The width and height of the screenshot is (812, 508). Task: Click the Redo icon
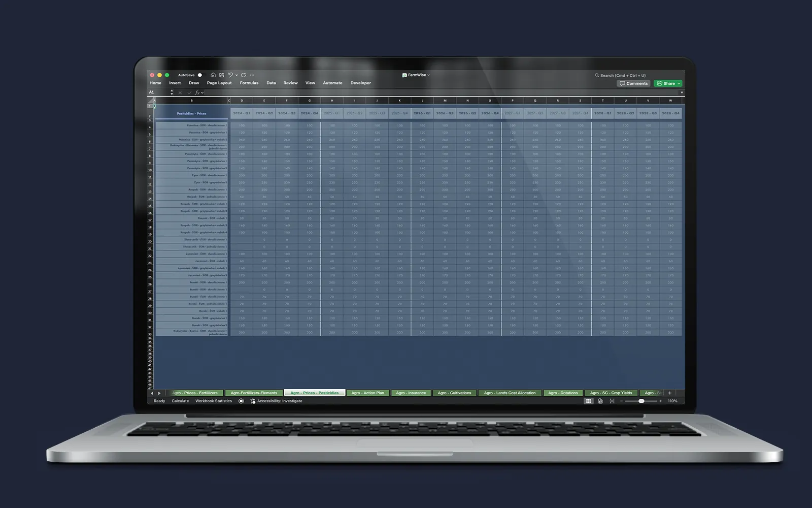pyautogui.click(x=244, y=75)
